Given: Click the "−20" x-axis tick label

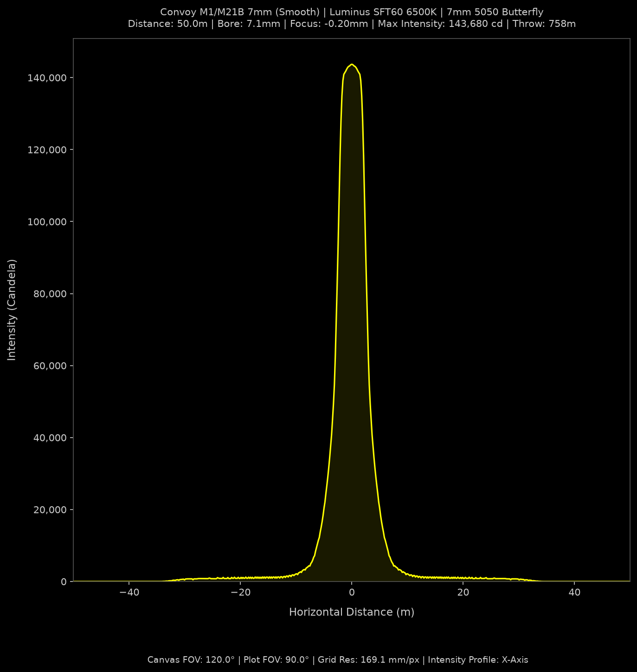Looking at the screenshot, I should coord(240,592).
